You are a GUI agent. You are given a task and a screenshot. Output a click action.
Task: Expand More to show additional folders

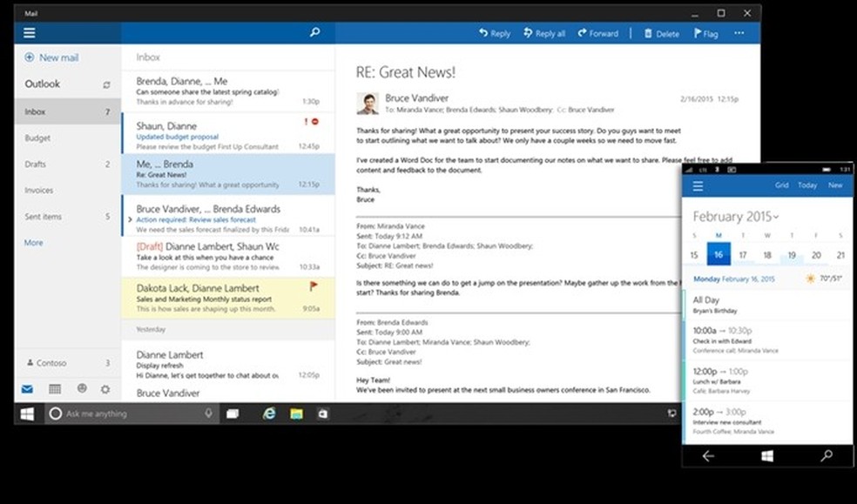pos(33,242)
